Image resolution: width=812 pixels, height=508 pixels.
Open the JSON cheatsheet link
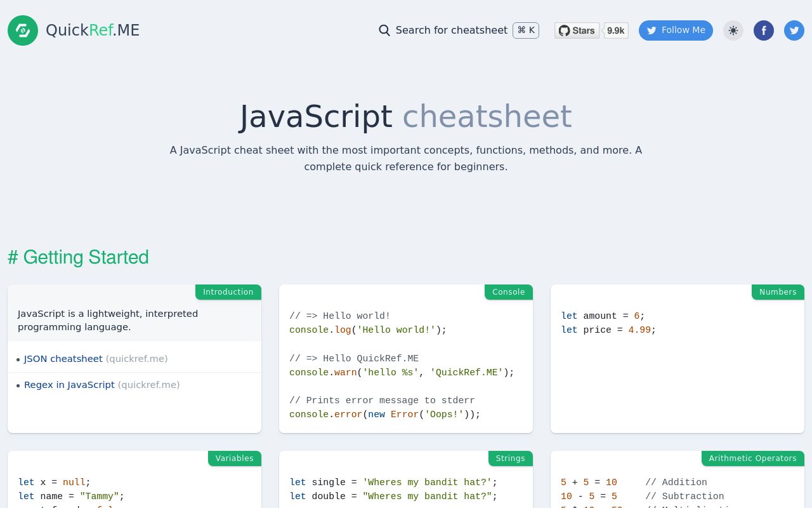[x=63, y=359]
